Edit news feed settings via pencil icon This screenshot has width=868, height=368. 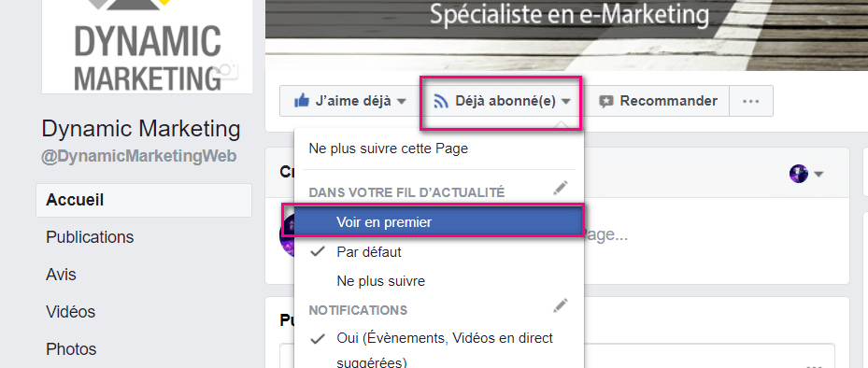pos(561,189)
